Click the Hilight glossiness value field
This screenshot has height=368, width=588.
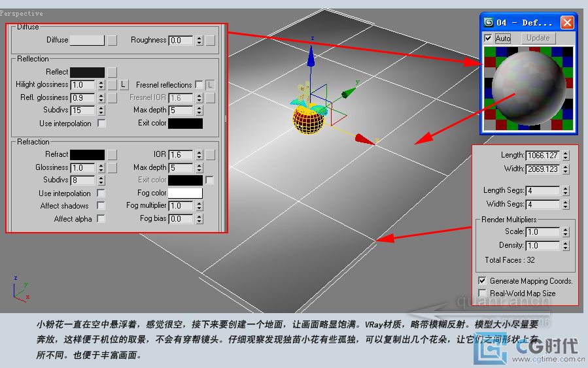pos(82,85)
